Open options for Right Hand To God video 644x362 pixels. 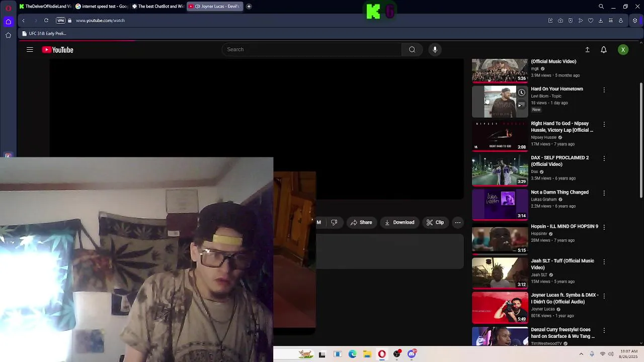[x=604, y=124]
